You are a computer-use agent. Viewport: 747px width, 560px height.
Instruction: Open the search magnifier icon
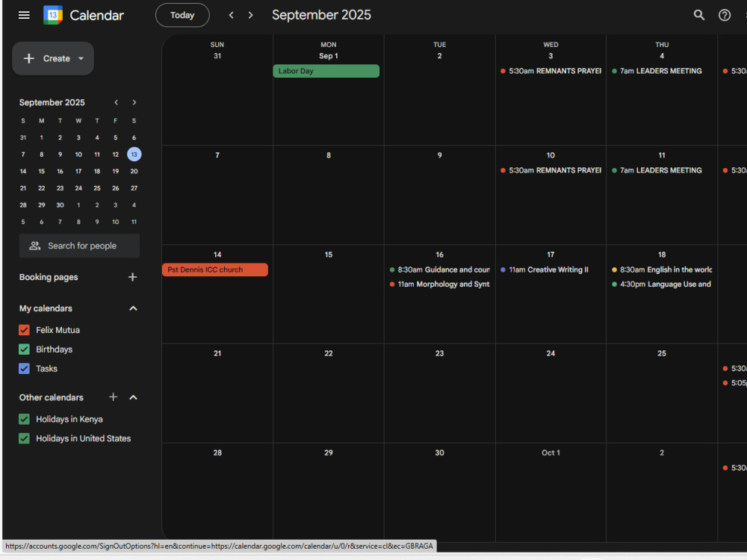coord(699,15)
